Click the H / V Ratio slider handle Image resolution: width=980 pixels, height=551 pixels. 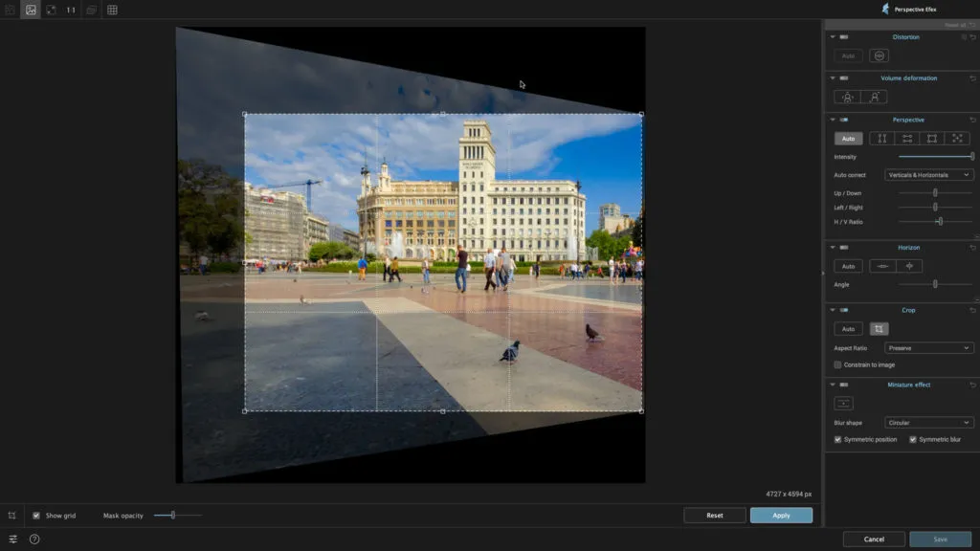pos(940,221)
